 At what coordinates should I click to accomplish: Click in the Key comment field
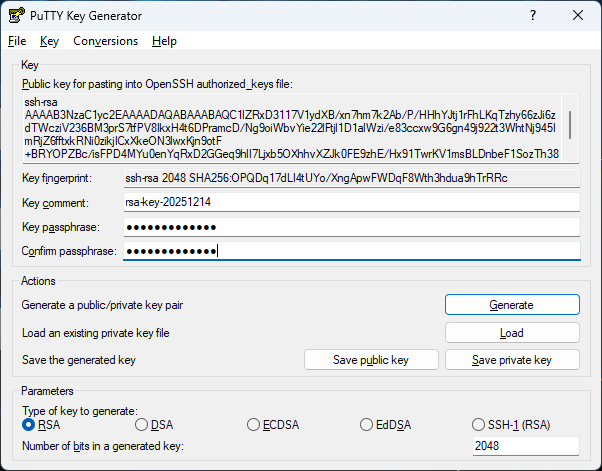pos(350,202)
